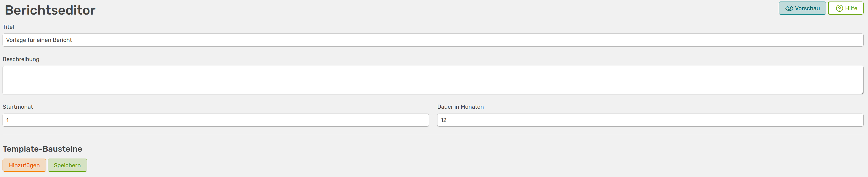Focus the Titel input field

(x=433, y=40)
